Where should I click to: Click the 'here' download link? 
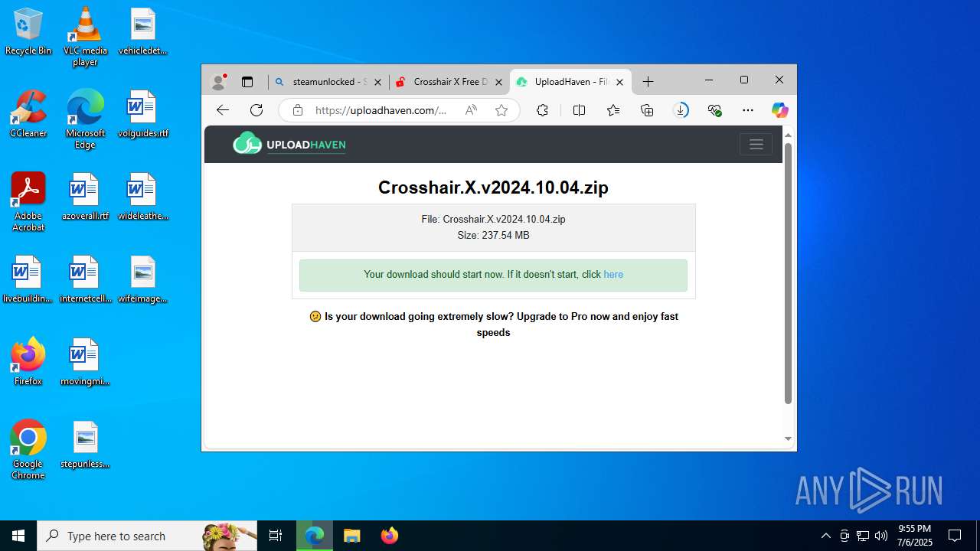pyautogui.click(x=613, y=275)
